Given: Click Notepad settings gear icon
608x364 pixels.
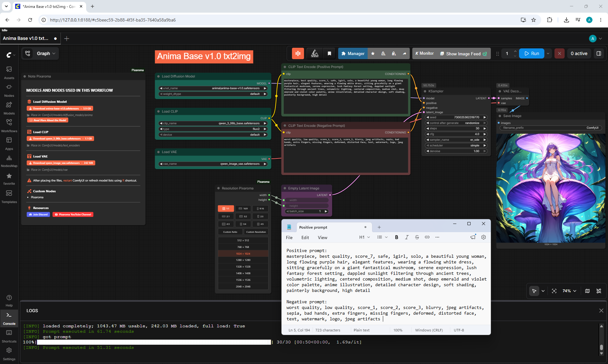Looking at the screenshot, I should pos(484,237).
